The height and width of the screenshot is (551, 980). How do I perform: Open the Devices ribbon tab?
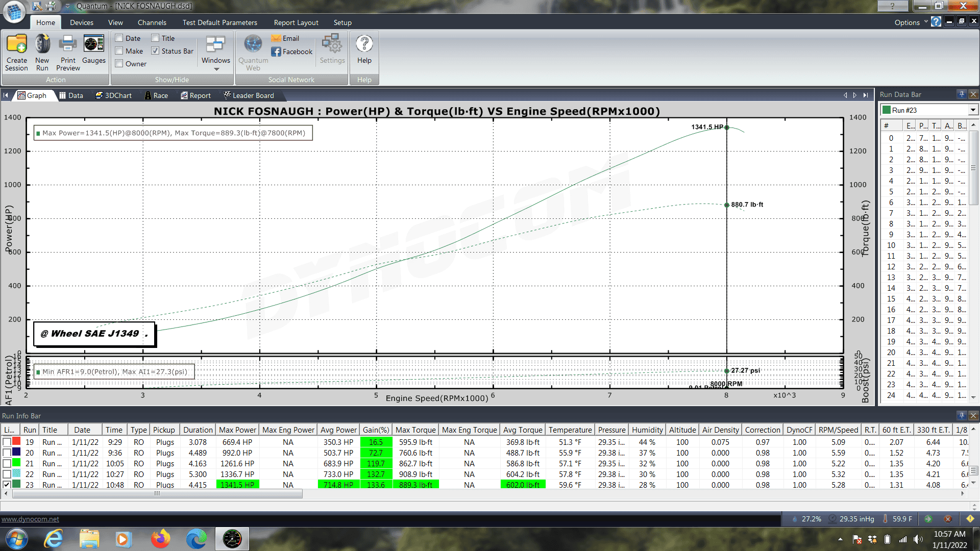coord(82,22)
